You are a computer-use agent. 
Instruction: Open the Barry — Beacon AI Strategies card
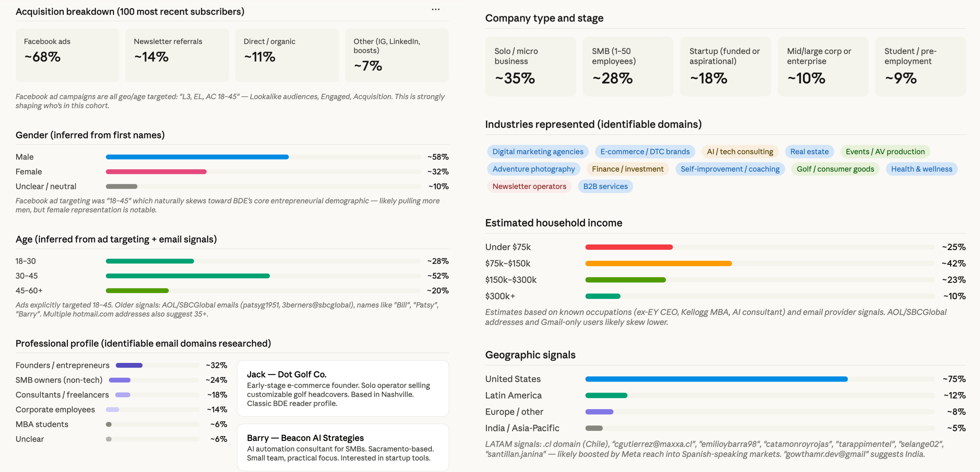343,447
